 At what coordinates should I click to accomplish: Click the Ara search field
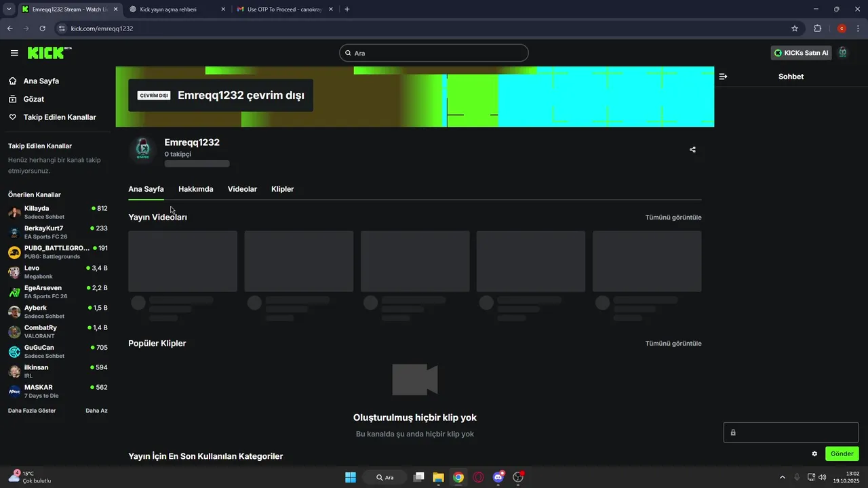click(x=434, y=53)
